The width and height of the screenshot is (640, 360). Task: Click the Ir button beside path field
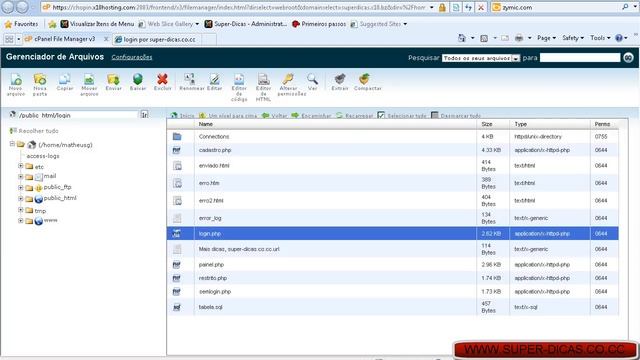click(x=144, y=115)
